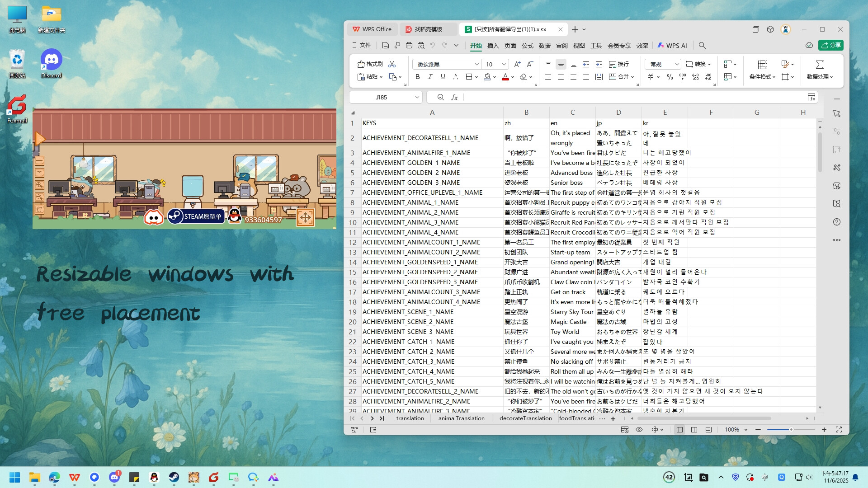Screen dimensions: 868x488
Task: Apply percentage number format
Action: tap(670, 77)
